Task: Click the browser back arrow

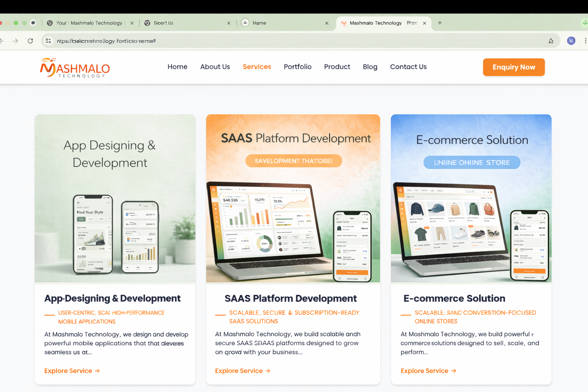Action: (x=3, y=41)
